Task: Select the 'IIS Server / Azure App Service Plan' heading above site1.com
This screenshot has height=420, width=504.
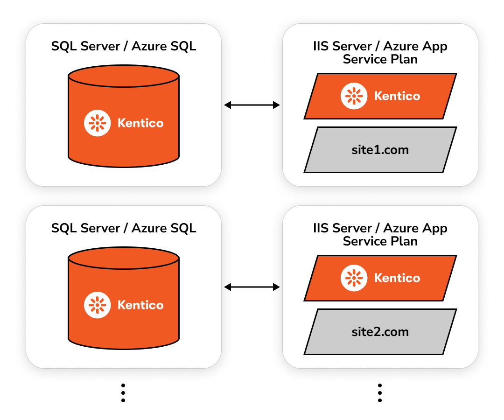Action: click(380, 53)
